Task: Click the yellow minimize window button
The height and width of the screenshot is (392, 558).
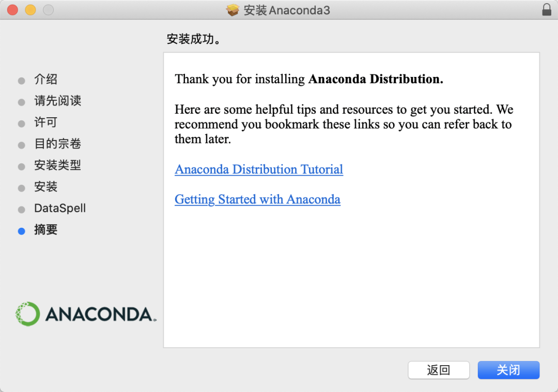Action: pyautogui.click(x=30, y=10)
